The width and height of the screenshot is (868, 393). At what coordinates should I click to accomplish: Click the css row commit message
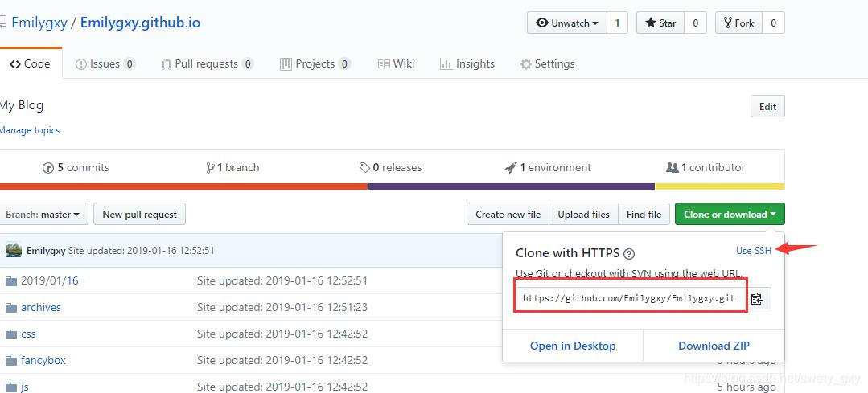click(282, 334)
